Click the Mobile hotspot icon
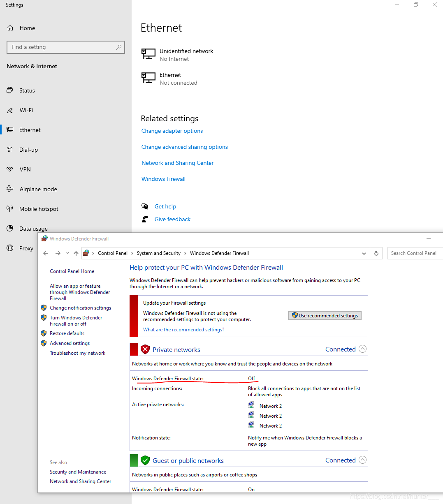This screenshot has height=504, width=443. pyautogui.click(x=10, y=208)
